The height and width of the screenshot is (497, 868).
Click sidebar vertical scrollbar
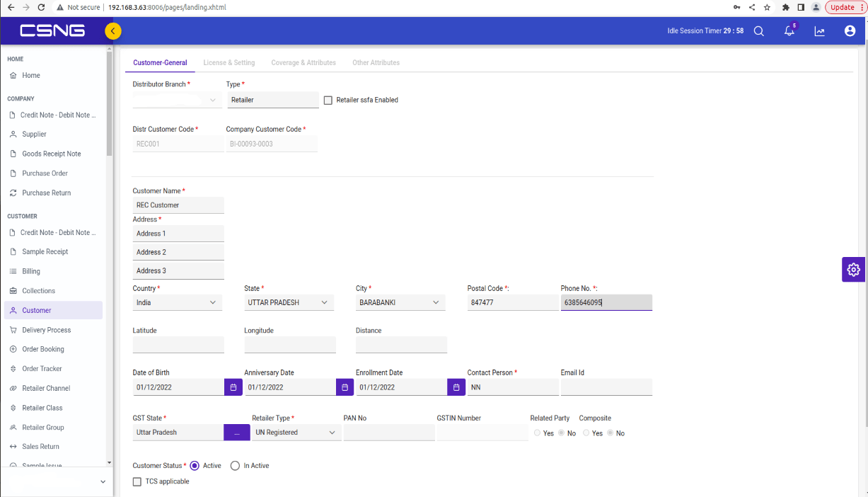click(109, 103)
